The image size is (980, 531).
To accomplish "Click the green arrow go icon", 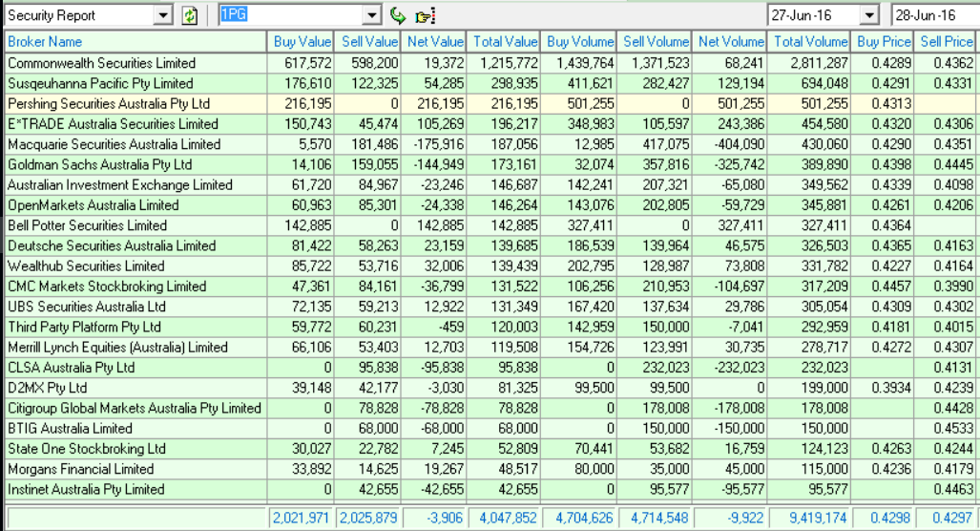I will point(398,15).
